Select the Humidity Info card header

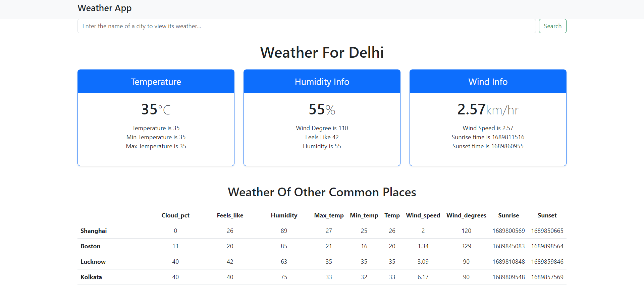coord(322,81)
